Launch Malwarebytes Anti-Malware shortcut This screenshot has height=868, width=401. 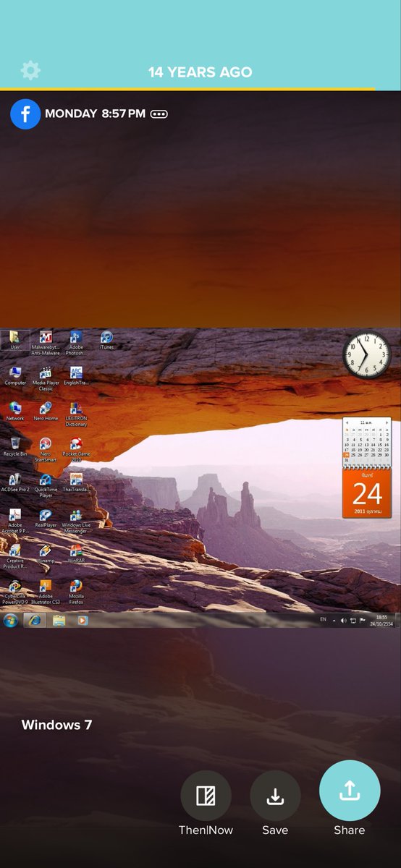pos(46,343)
